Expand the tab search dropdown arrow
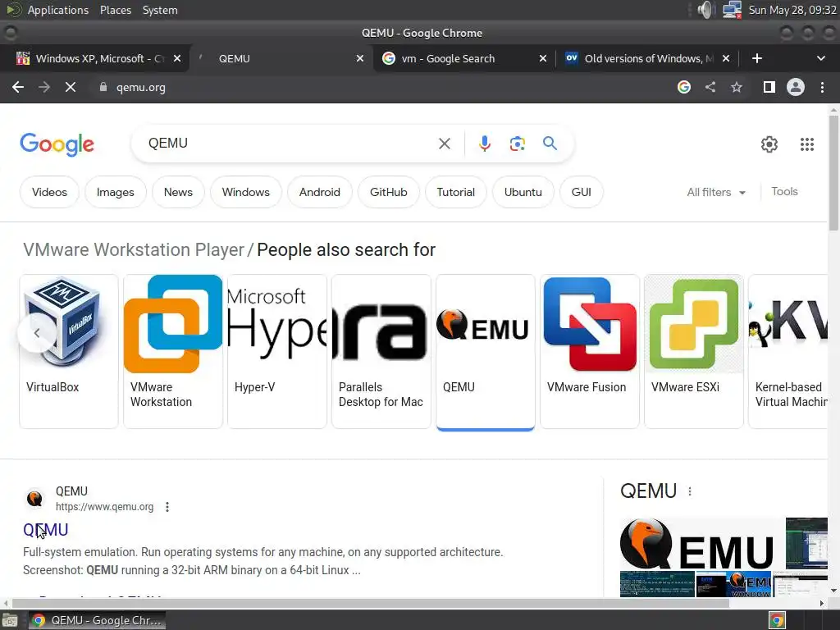This screenshot has width=840, height=630. pyautogui.click(x=820, y=58)
